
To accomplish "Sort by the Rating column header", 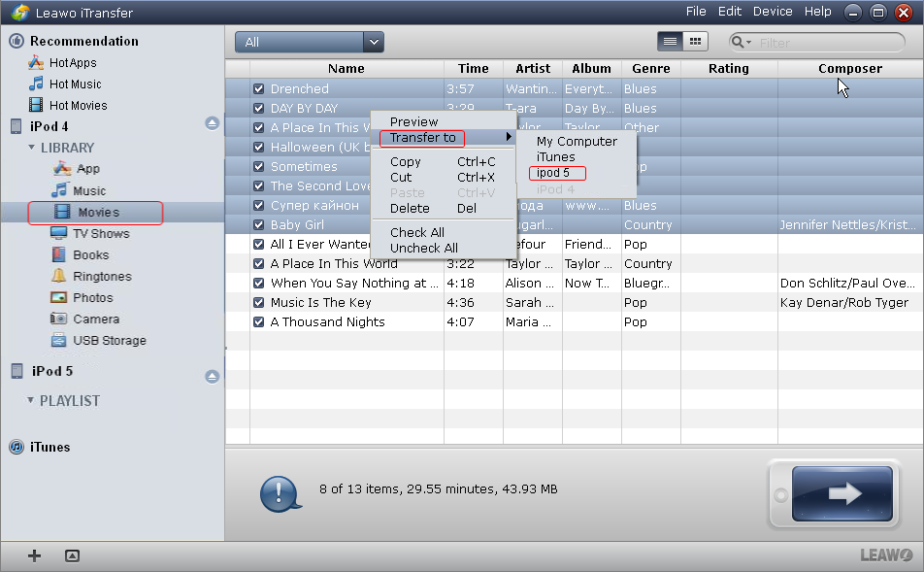I will pyautogui.click(x=729, y=68).
